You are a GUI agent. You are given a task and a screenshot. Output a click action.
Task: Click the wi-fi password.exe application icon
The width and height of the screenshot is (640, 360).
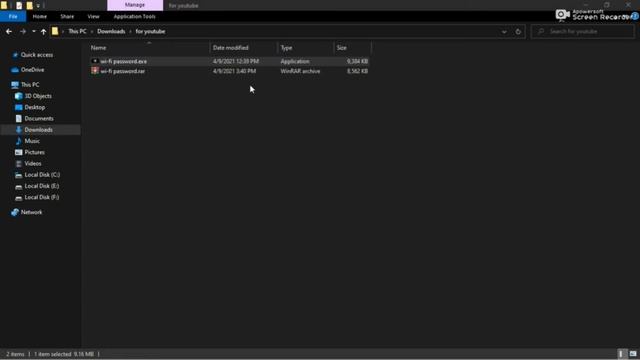(95, 61)
